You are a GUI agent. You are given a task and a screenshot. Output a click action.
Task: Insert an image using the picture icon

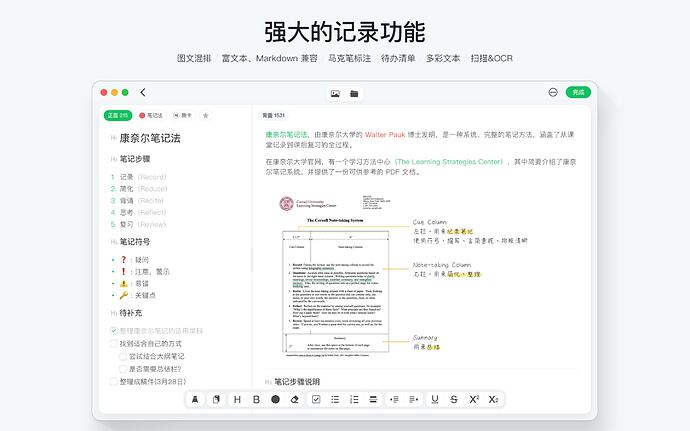click(x=335, y=93)
